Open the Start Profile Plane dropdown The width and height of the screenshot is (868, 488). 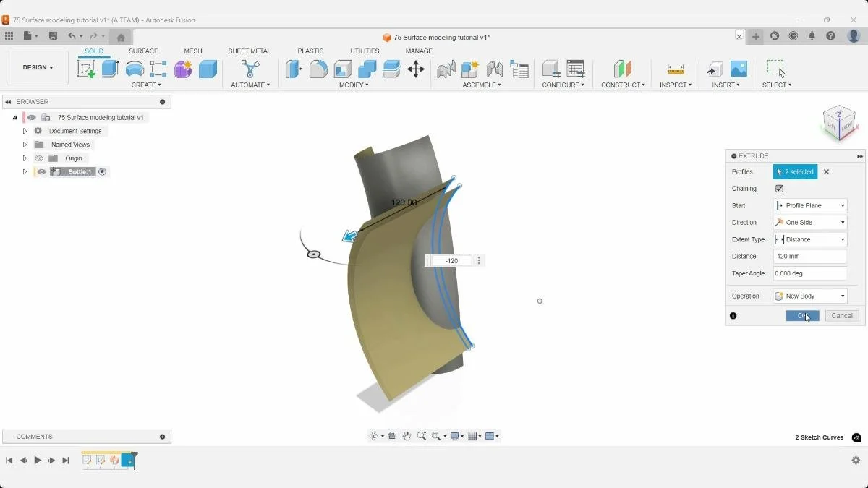[x=810, y=206]
